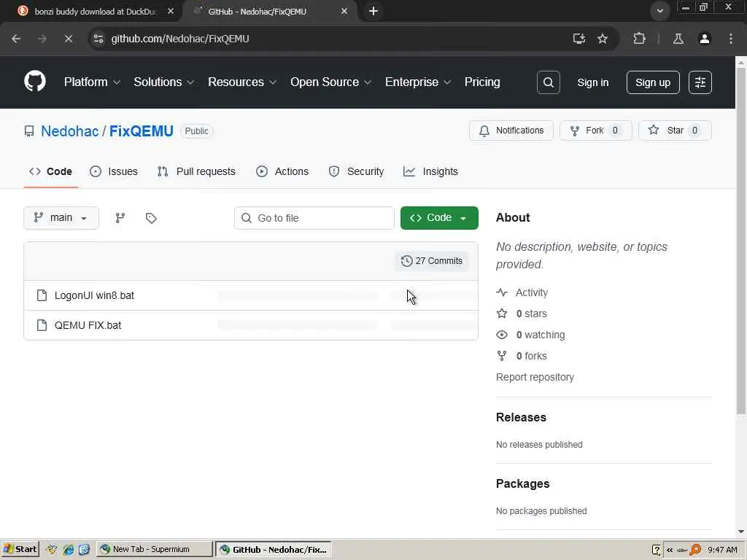Open the Nedohac owner link

(69, 131)
